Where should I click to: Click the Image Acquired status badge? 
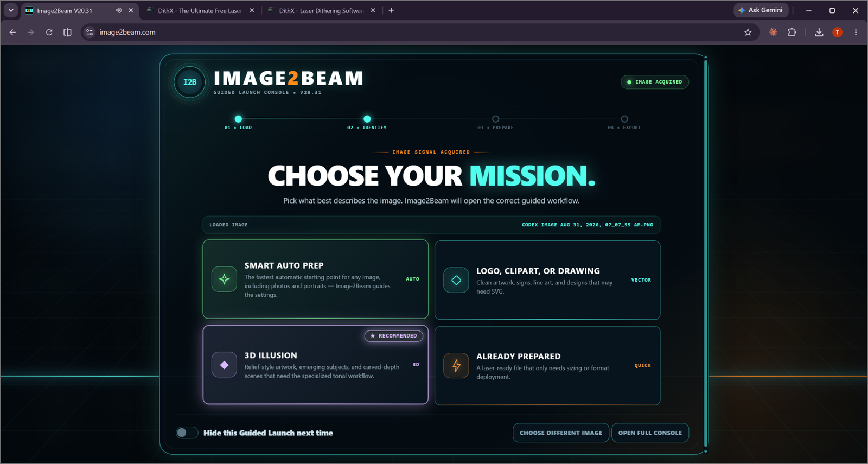point(655,82)
